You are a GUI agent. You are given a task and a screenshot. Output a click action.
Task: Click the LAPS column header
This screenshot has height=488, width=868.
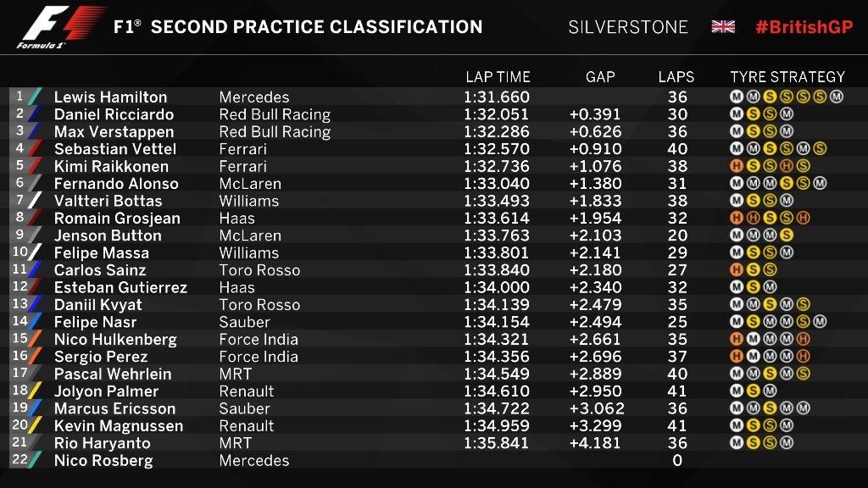tap(676, 77)
